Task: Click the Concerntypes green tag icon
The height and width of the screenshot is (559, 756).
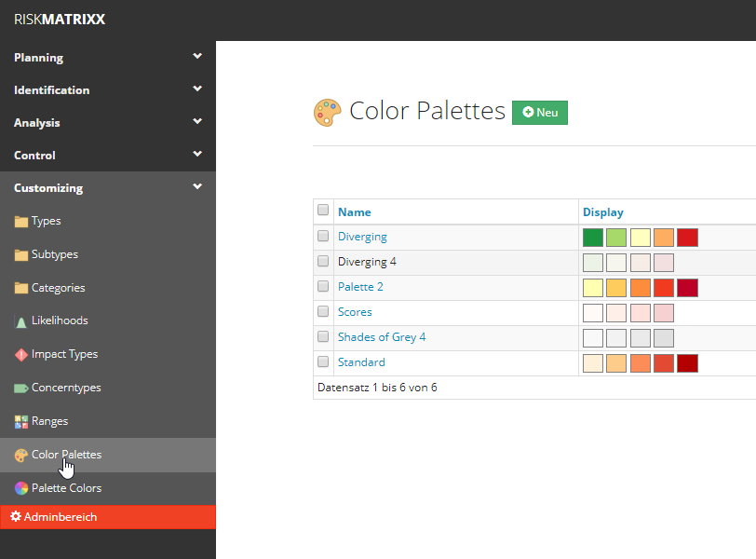Action: pos(20,389)
